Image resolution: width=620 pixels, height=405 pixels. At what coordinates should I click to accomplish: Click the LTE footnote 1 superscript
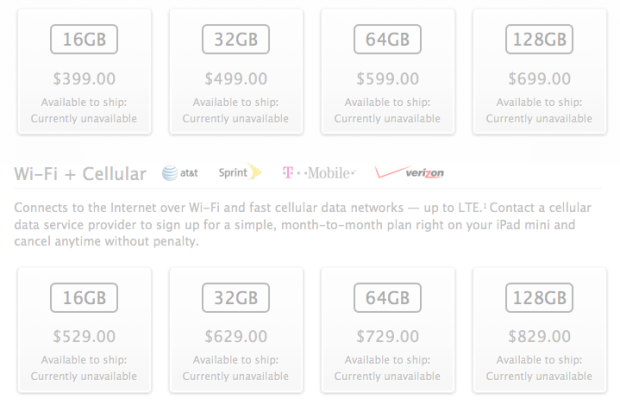(485, 205)
